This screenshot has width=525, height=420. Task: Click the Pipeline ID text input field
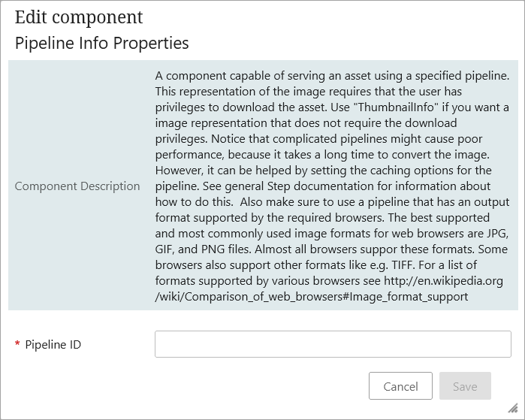tap(333, 344)
